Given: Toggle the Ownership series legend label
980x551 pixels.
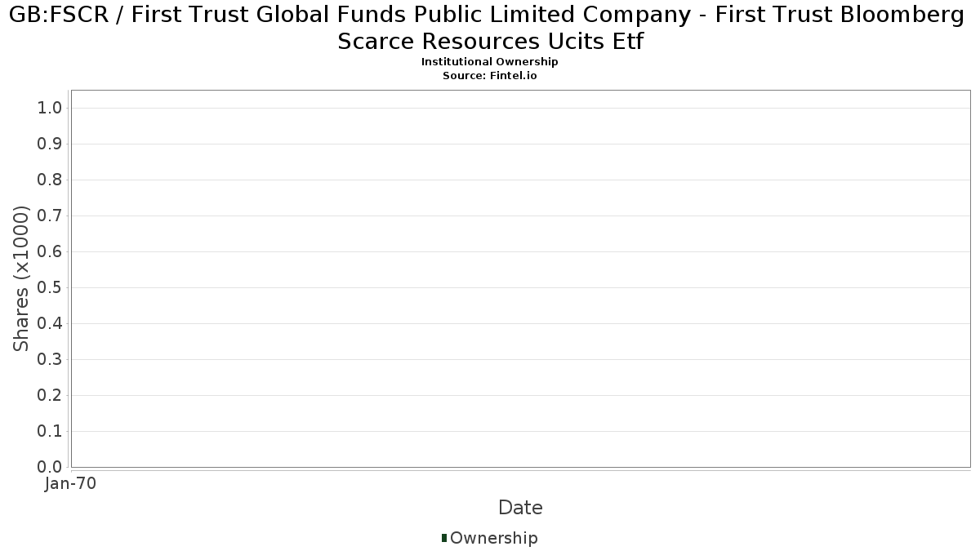Looking at the screenshot, I should [x=493, y=538].
